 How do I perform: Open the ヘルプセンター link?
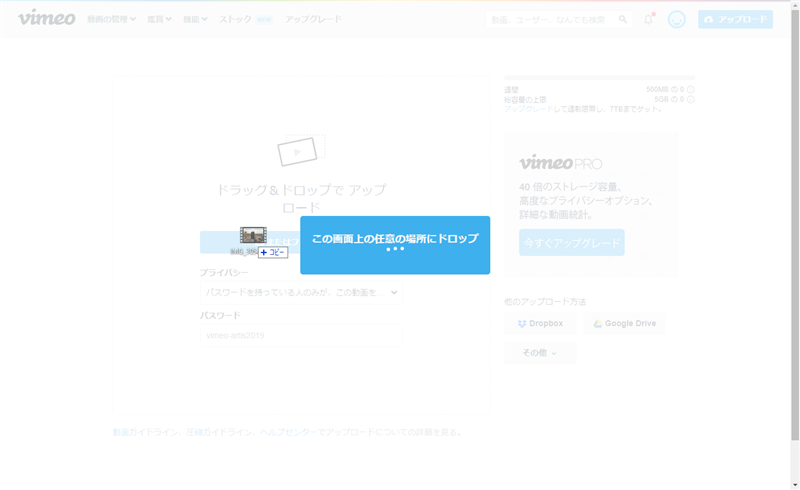[288, 432]
